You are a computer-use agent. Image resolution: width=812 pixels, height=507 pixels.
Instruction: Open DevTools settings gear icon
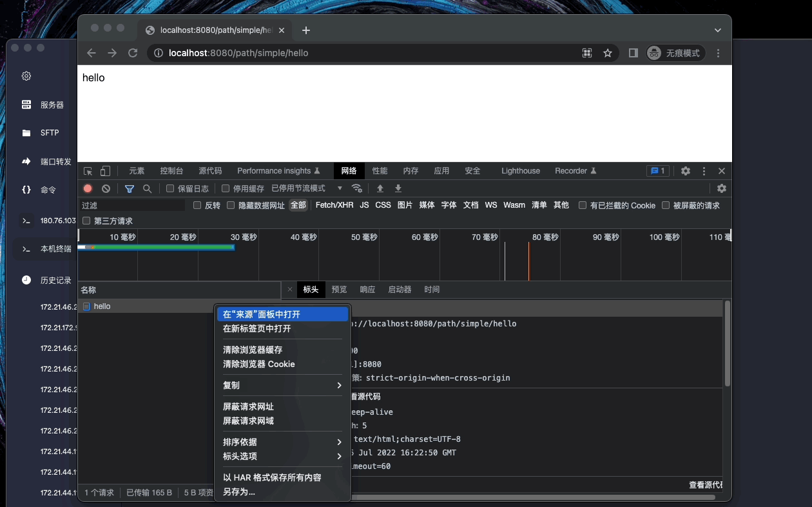point(686,171)
